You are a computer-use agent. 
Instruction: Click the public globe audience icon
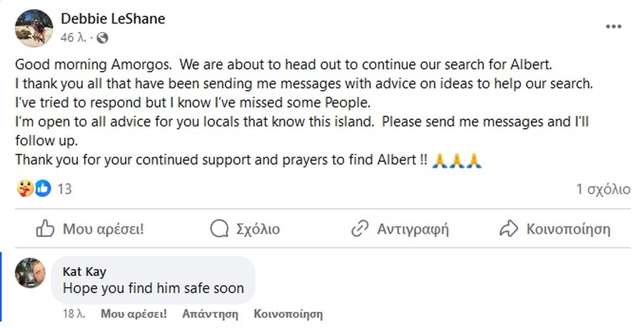[103, 38]
